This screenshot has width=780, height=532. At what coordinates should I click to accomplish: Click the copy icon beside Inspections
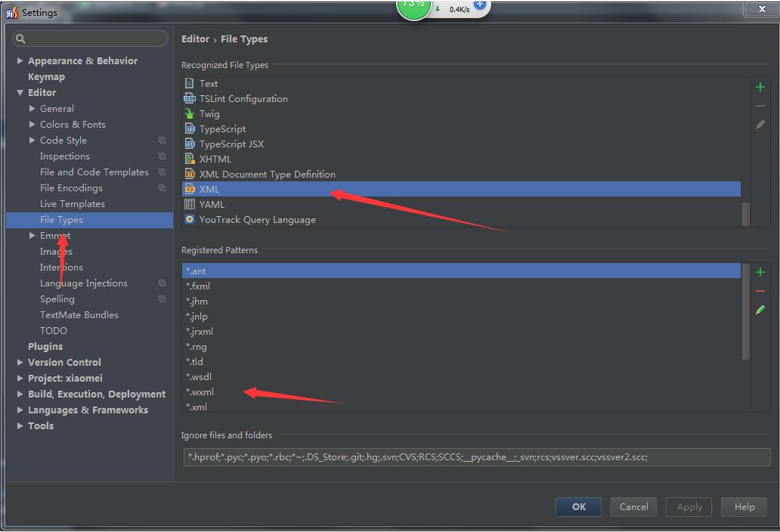(x=162, y=156)
